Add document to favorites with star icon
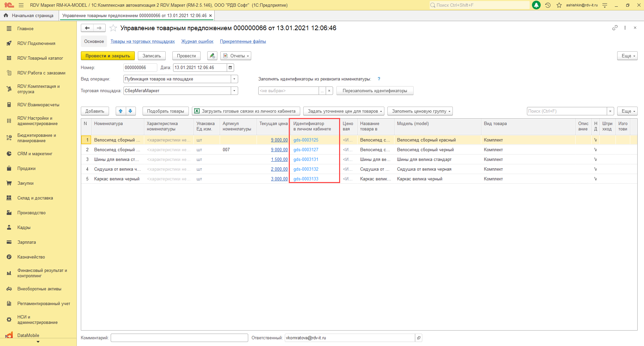This screenshot has height=346, width=644. (113, 28)
